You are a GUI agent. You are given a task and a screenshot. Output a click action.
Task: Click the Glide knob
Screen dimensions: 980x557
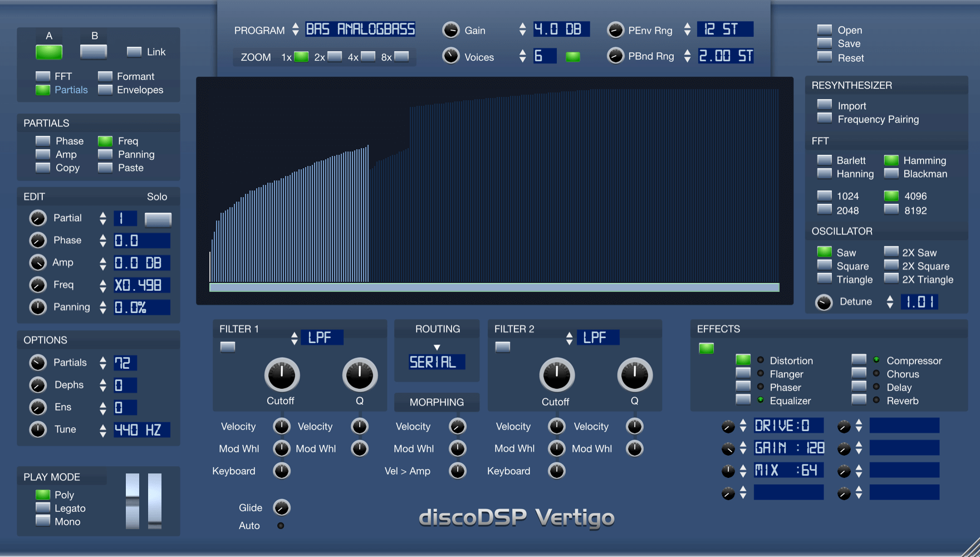pos(282,507)
